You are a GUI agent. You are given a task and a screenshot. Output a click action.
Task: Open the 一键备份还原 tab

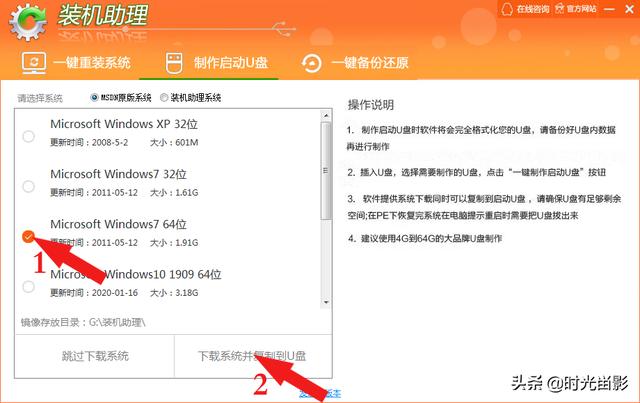click(355, 63)
